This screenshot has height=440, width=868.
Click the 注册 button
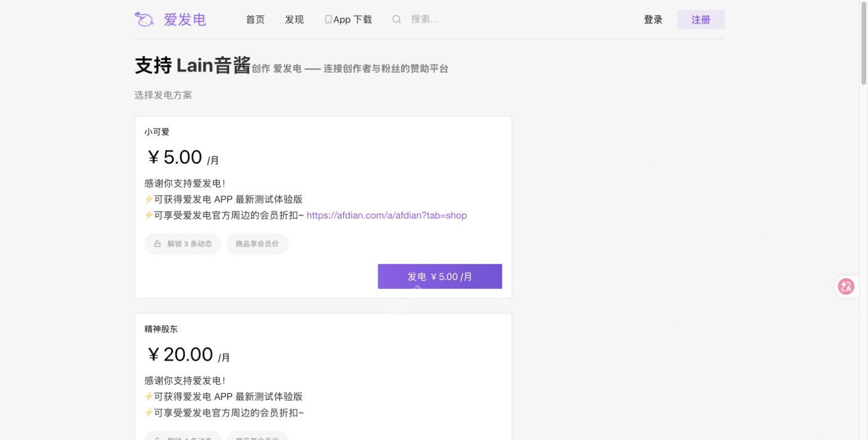701,20
